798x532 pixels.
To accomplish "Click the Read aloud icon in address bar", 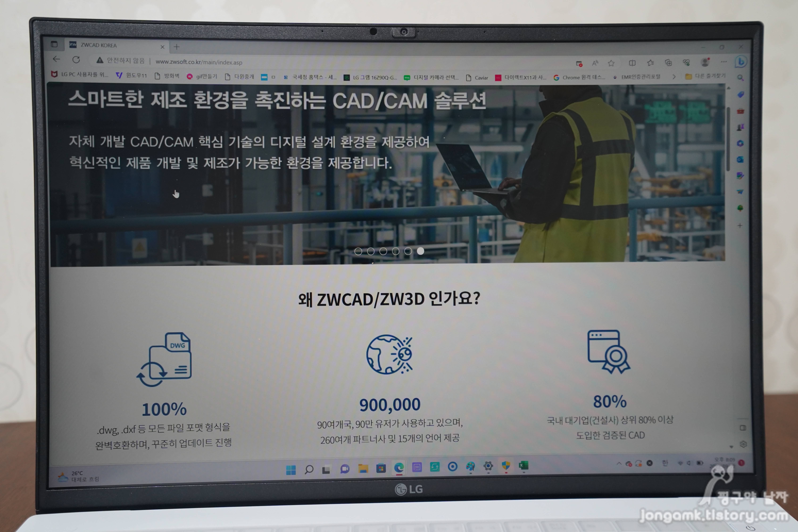I will click(x=595, y=63).
